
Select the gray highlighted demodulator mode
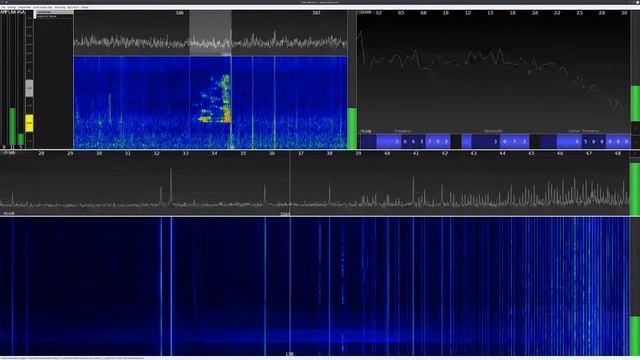tap(29, 88)
